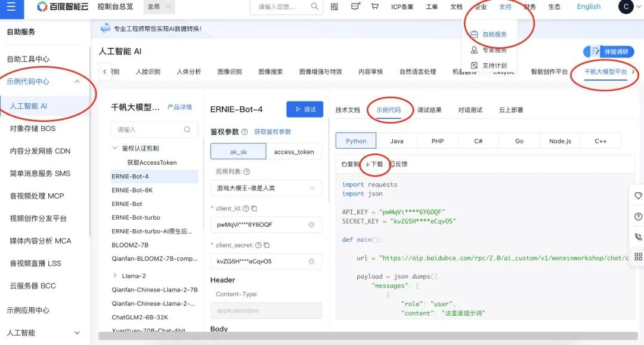Switch to 对话测试 tab
Viewport: 644px width, 345px height.
(x=470, y=110)
